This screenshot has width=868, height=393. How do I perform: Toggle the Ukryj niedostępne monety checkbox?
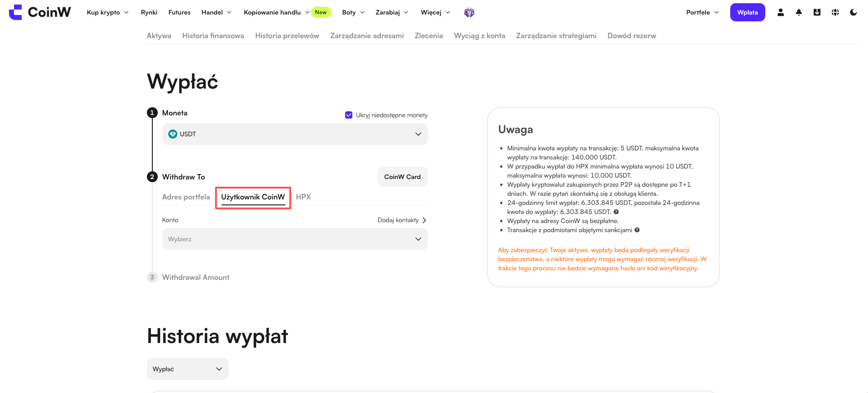tap(349, 115)
